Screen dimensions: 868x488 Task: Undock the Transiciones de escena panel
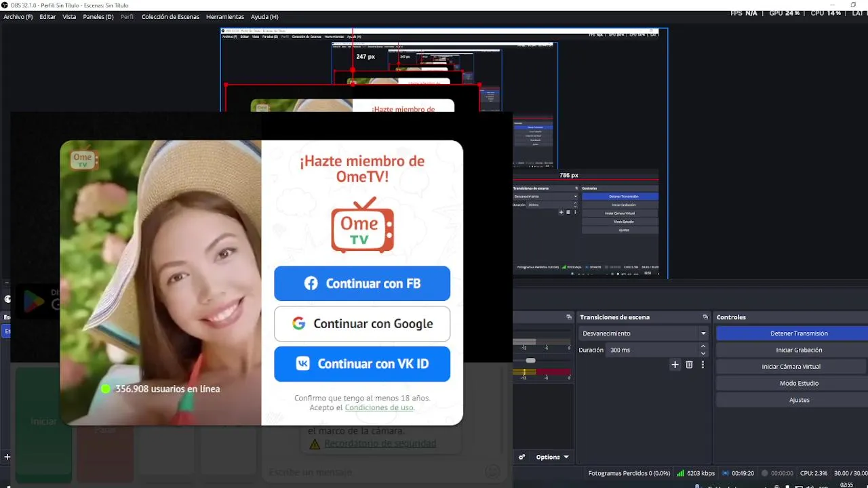pos(705,317)
